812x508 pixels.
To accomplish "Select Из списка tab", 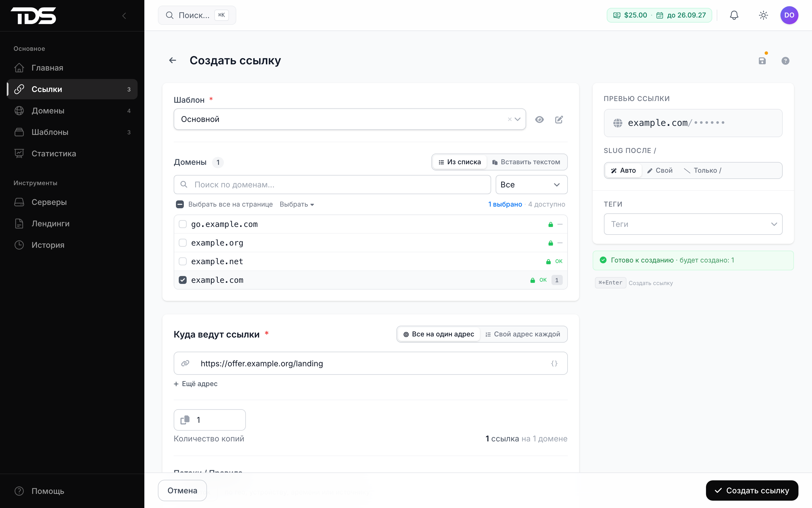I will coord(460,162).
